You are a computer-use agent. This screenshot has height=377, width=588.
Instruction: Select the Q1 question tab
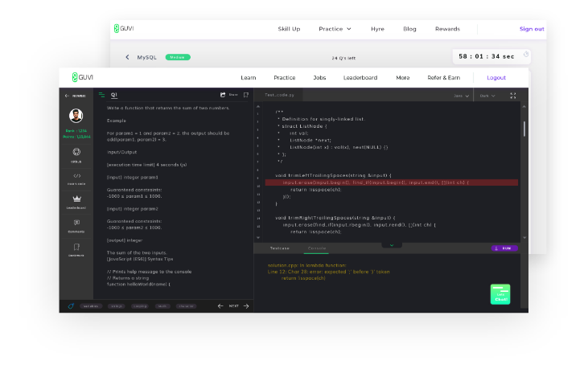(x=114, y=95)
